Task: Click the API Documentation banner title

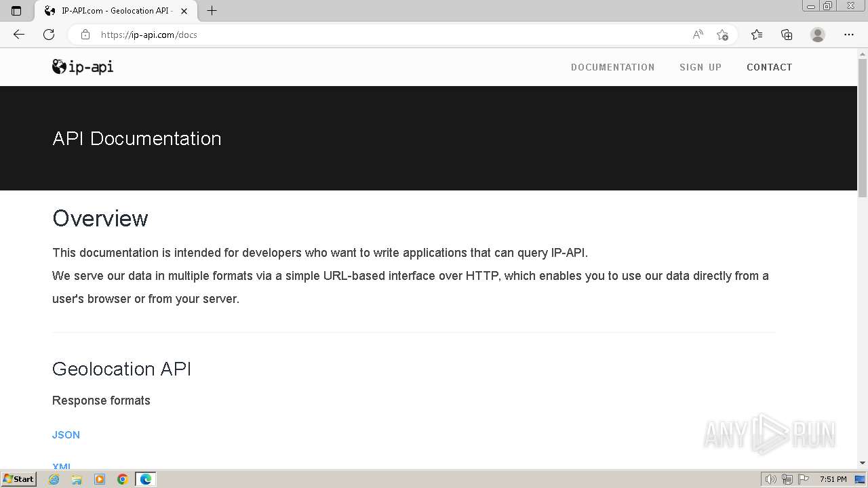Action: click(137, 138)
